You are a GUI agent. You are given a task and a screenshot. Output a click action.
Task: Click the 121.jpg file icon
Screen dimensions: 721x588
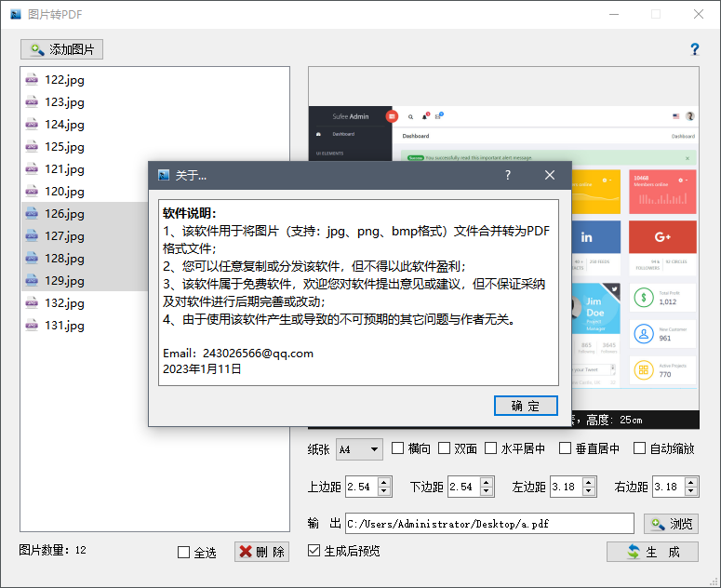point(32,168)
